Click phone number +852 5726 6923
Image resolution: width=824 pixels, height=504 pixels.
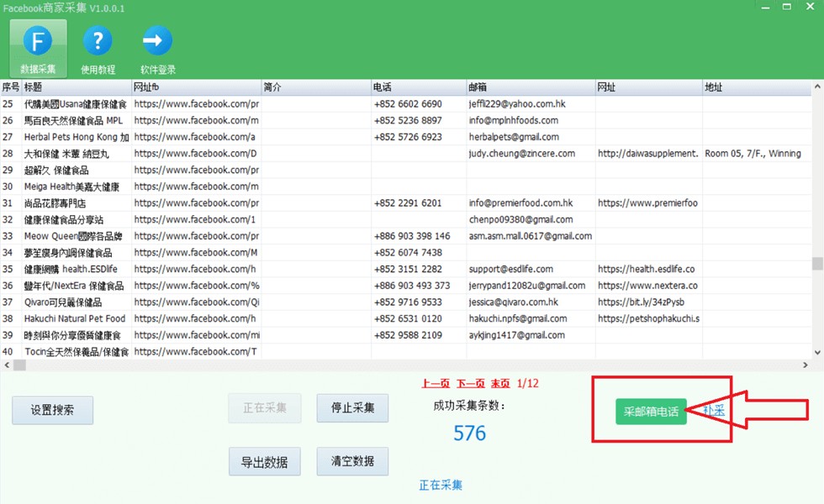click(408, 137)
